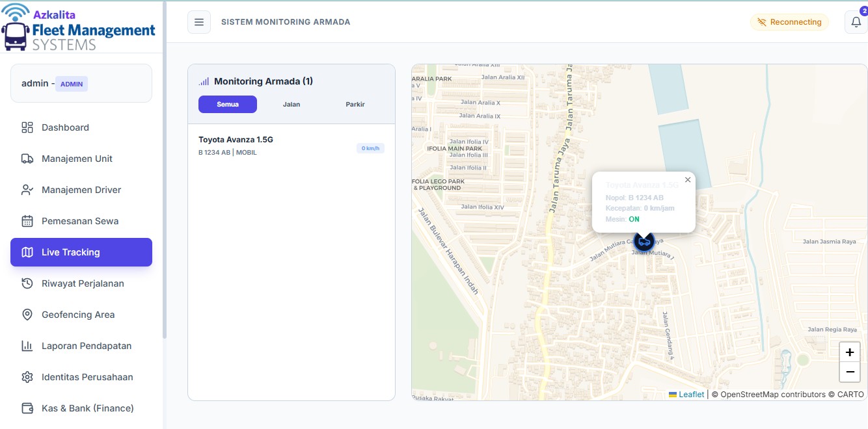Click the map icon in Live Tracking
The image size is (868, 429).
[27, 252]
